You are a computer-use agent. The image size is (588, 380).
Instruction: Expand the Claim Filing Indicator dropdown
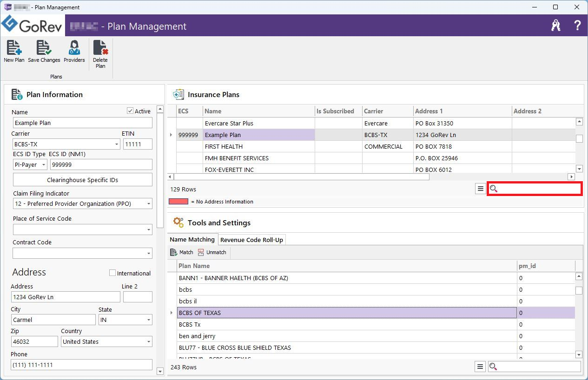point(149,204)
